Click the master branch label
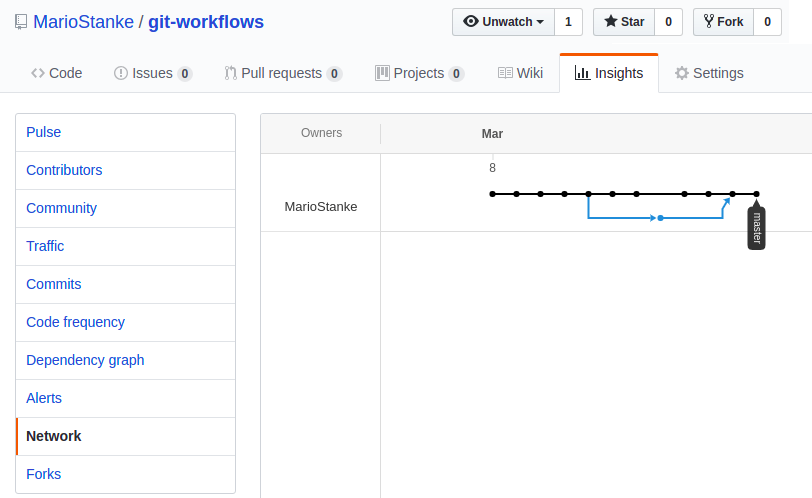The width and height of the screenshot is (812, 498). [x=757, y=228]
